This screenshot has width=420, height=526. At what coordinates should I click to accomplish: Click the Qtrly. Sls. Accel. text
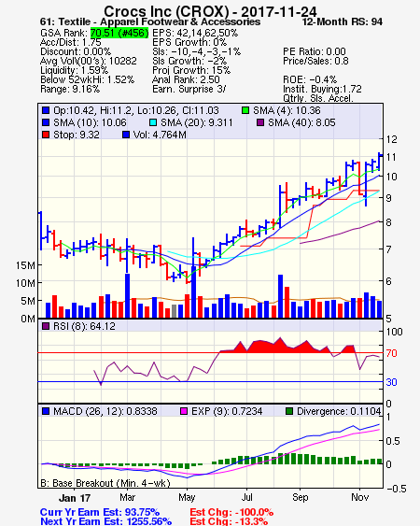318,98
